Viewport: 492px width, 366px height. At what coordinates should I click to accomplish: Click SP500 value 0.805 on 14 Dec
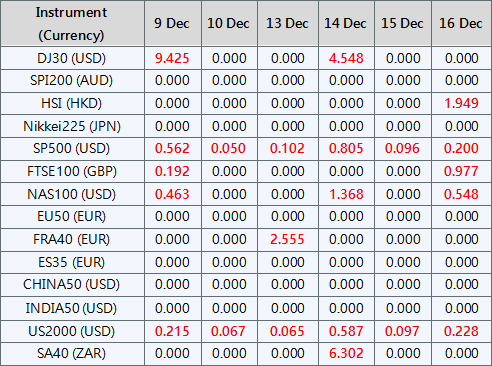pyautogui.click(x=346, y=148)
